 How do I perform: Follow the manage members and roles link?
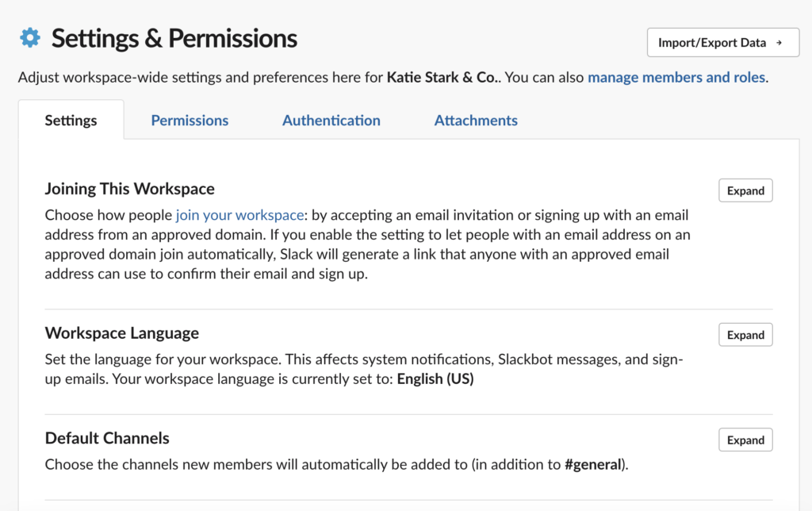tap(676, 77)
